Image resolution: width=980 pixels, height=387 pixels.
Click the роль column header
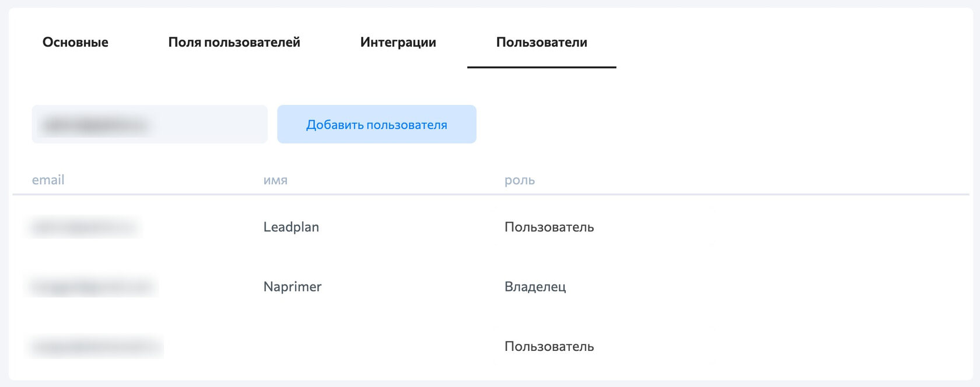pyautogui.click(x=519, y=180)
